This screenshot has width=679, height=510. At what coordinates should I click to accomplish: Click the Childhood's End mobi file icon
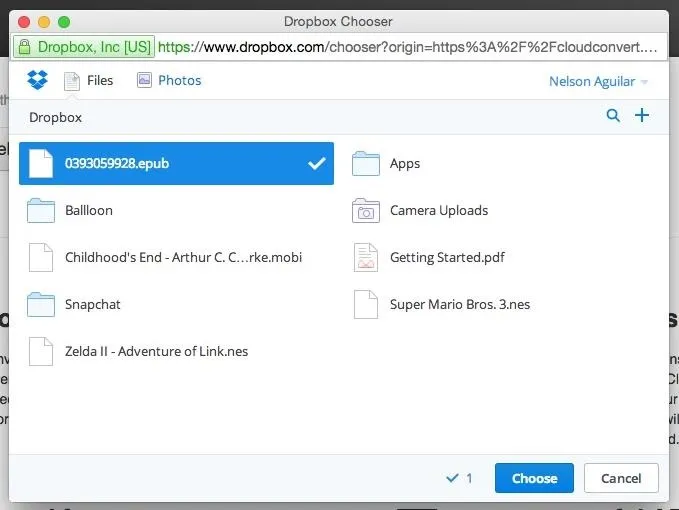click(x=41, y=257)
